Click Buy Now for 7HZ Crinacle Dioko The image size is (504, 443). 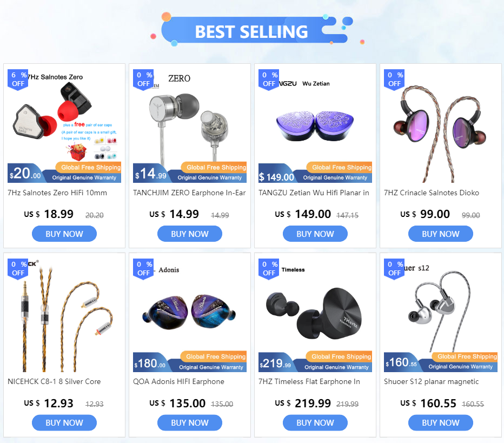click(441, 234)
